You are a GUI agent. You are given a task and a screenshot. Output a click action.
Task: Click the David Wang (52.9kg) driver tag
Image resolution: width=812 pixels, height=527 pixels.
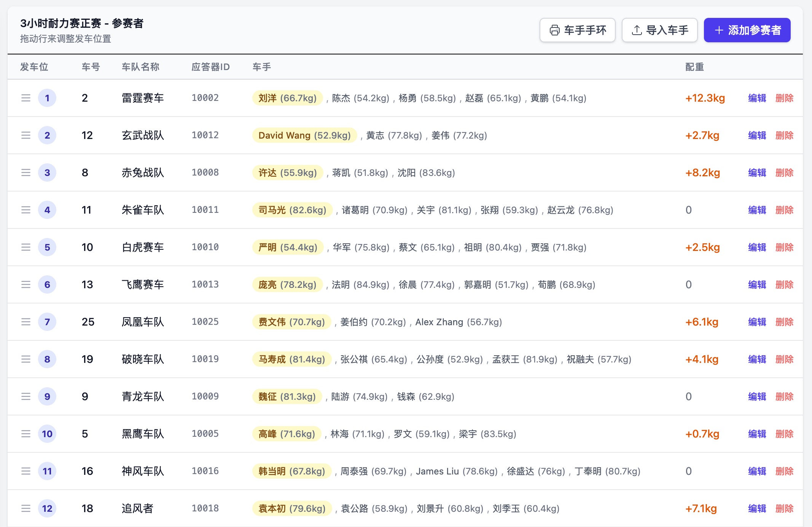(304, 136)
